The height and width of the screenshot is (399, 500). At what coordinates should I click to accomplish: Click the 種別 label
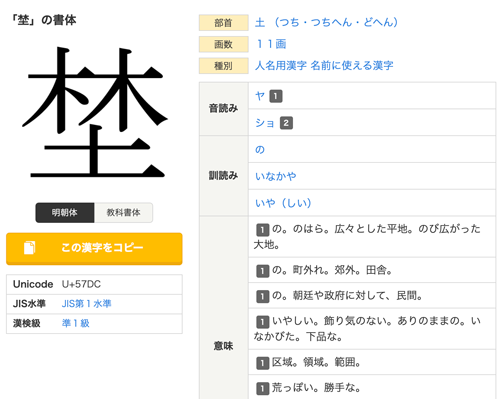click(x=224, y=66)
